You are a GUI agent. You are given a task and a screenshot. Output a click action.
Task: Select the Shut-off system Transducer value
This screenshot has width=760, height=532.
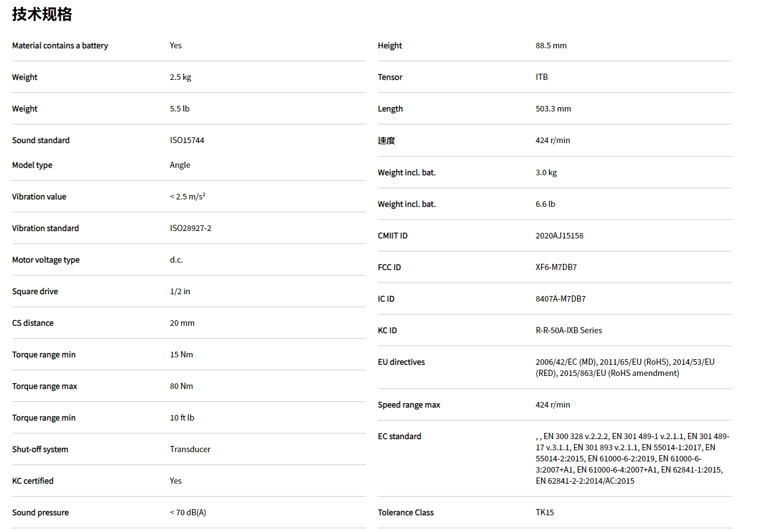tap(190, 450)
